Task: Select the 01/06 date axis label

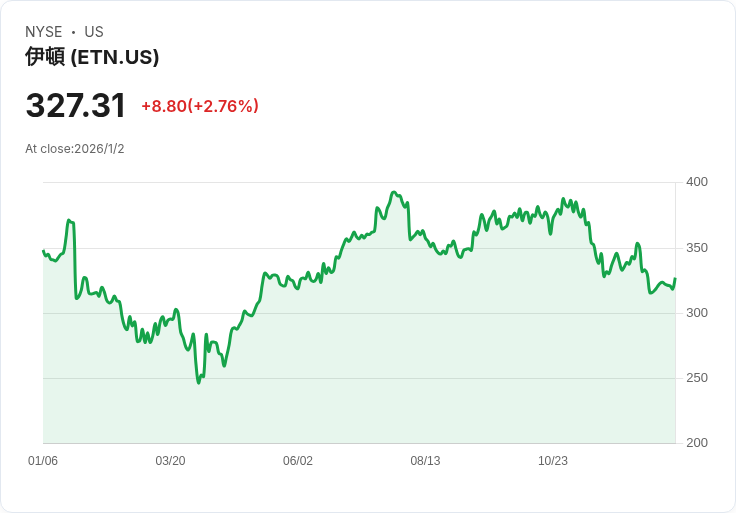Action: tap(43, 461)
